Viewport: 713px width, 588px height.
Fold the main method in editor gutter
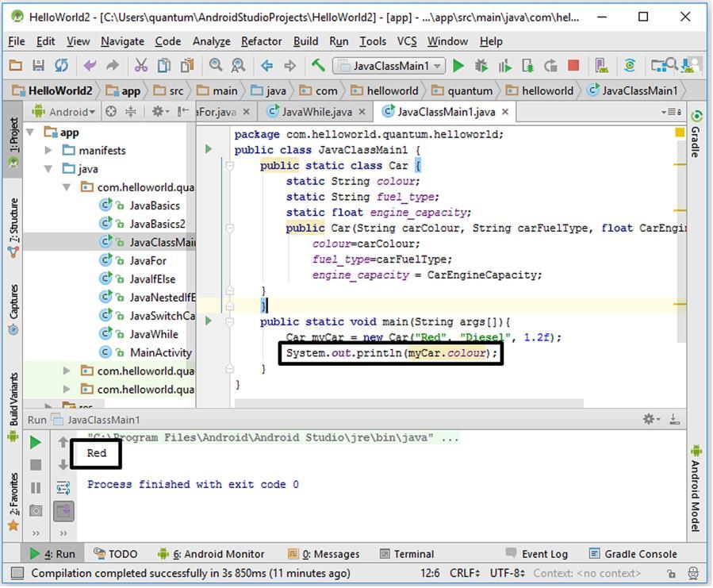tap(230, 321)
